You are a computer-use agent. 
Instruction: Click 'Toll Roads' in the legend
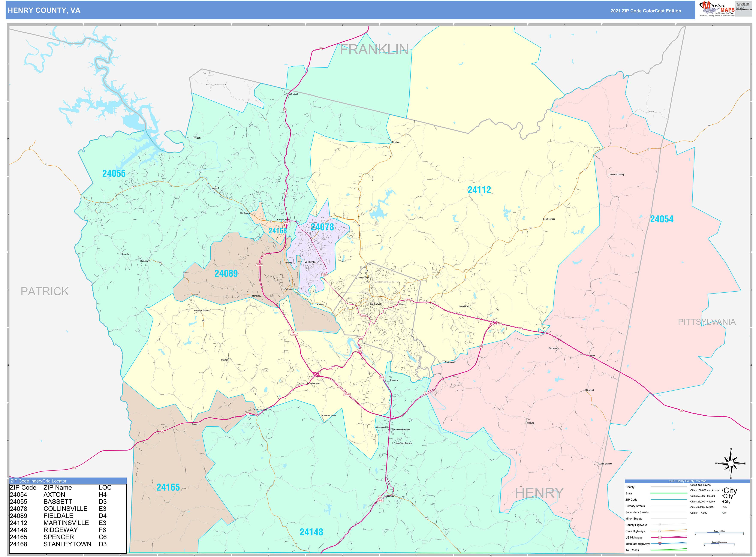(632, 550)
